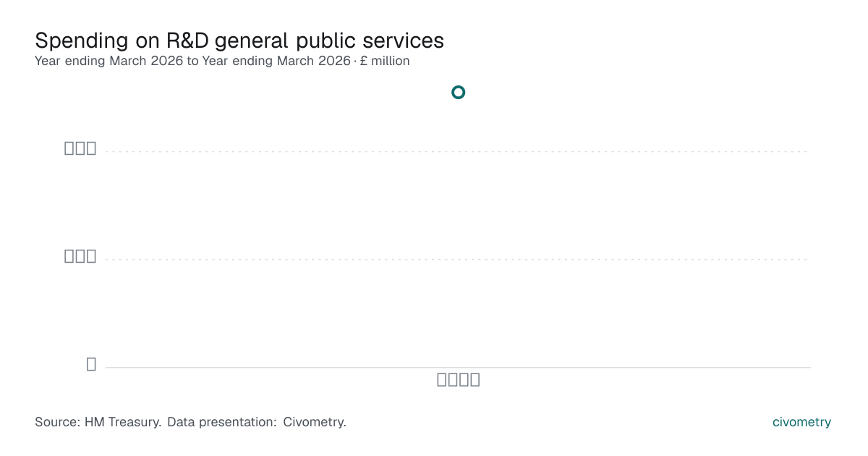Image resolution: width=868 pixels, height=456 pixels.
Task: Click the civometry logo text
Action: (x=801, y=422)
